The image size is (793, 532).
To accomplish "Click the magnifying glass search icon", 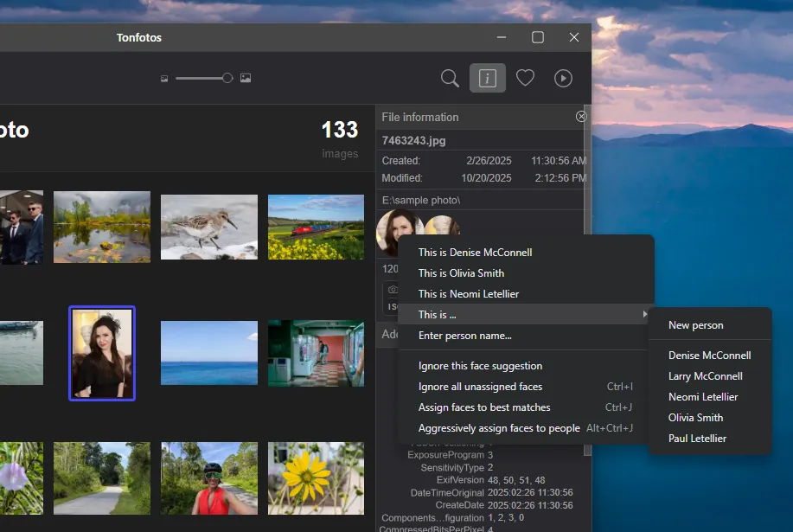I will (450, 78).
